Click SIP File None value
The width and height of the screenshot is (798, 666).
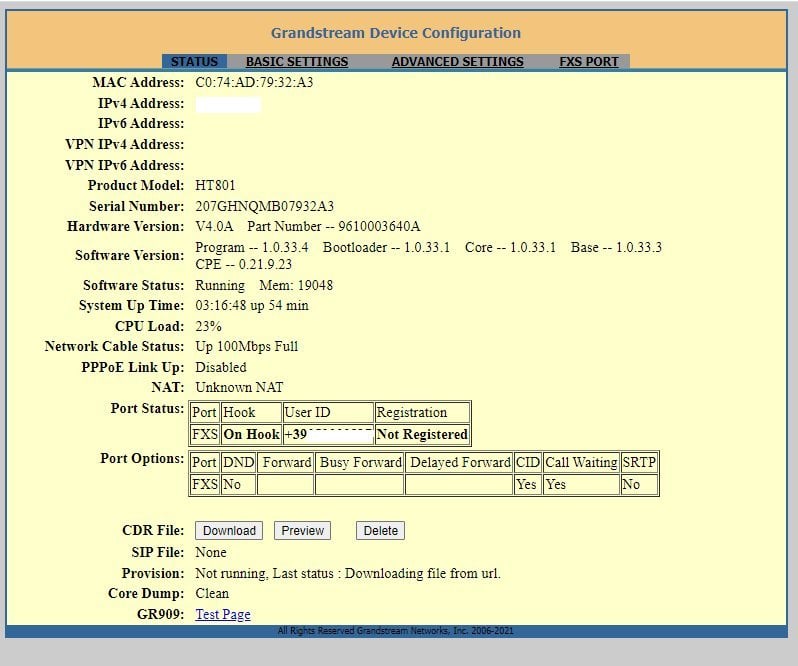pyautogui.click(x=211, y=553)
